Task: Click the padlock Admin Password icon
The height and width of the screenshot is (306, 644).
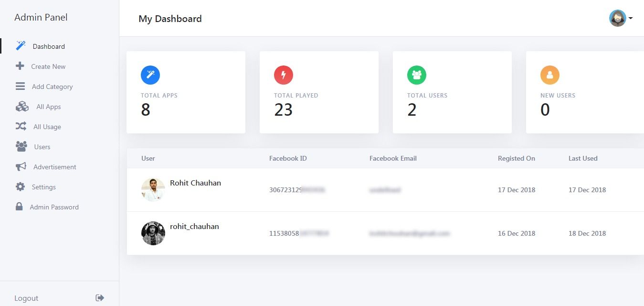Action: pyautogui.click(x=19, y=207)
